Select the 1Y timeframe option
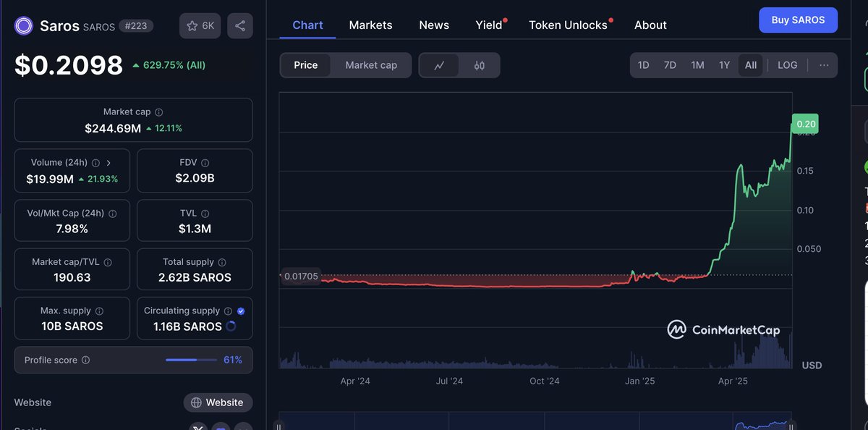 (x=724, y=64)
